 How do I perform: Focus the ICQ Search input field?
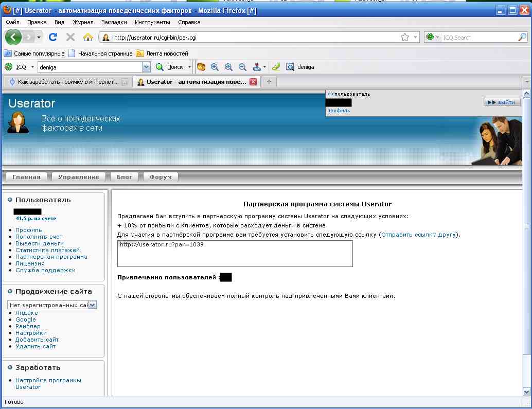click(479, 38)
